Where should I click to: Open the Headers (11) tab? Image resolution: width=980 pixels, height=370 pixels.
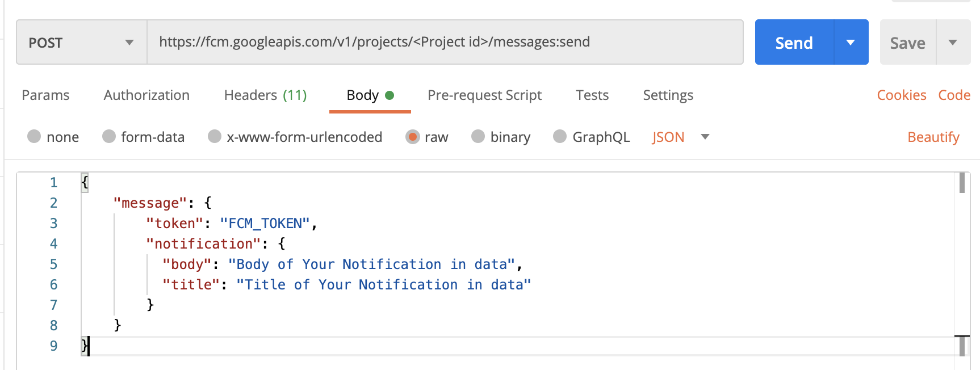tap(265, 95)
